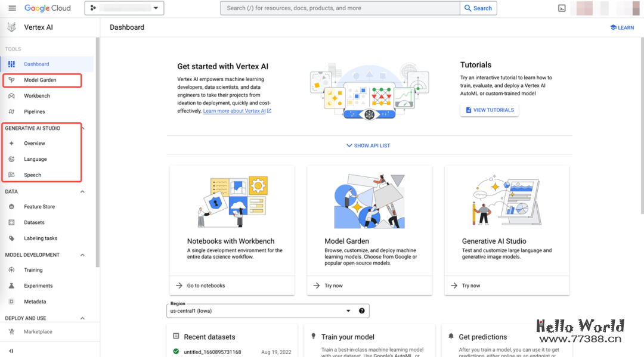Collapse the DATA sidebar section
Viewport: 644px width, 357px height.
click(x=82, y=192)
